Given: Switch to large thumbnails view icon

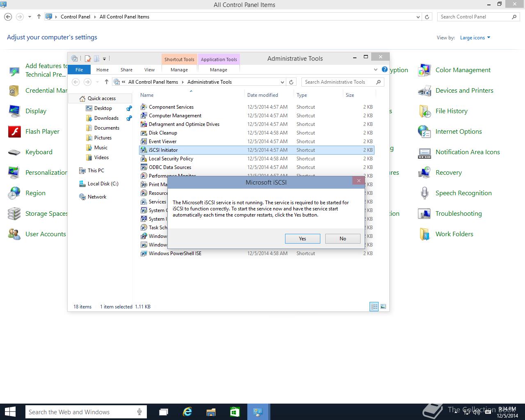Looking at the screenshot, I should (x=383, y=306).
